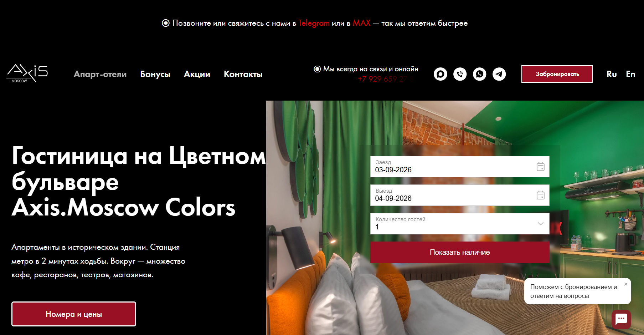Open calendar icon in Выезд field
The image size is (644, 335).
[541, 195]
